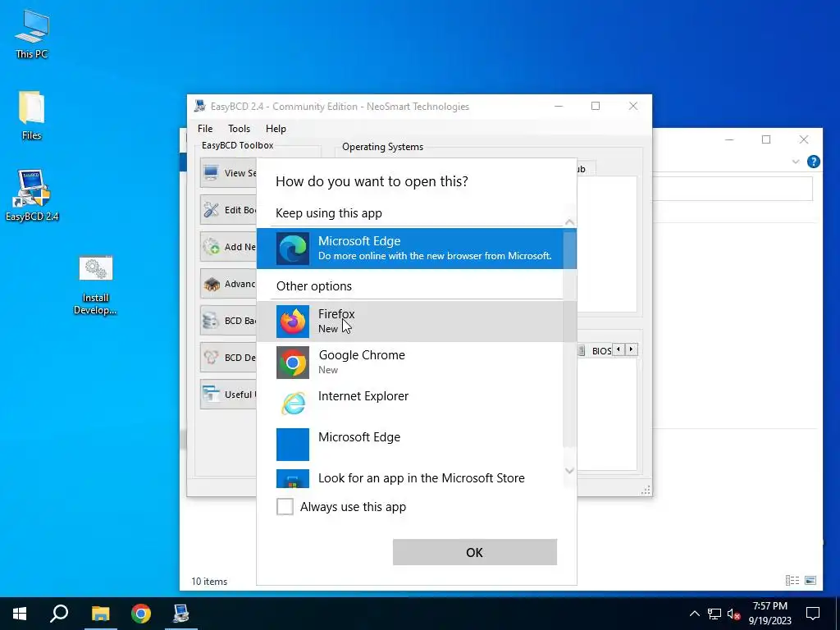Click the taskbar search magnifier

tap(59, 614)
